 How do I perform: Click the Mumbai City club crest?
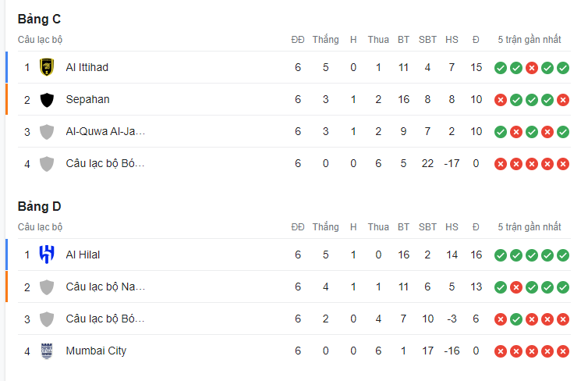47,351
